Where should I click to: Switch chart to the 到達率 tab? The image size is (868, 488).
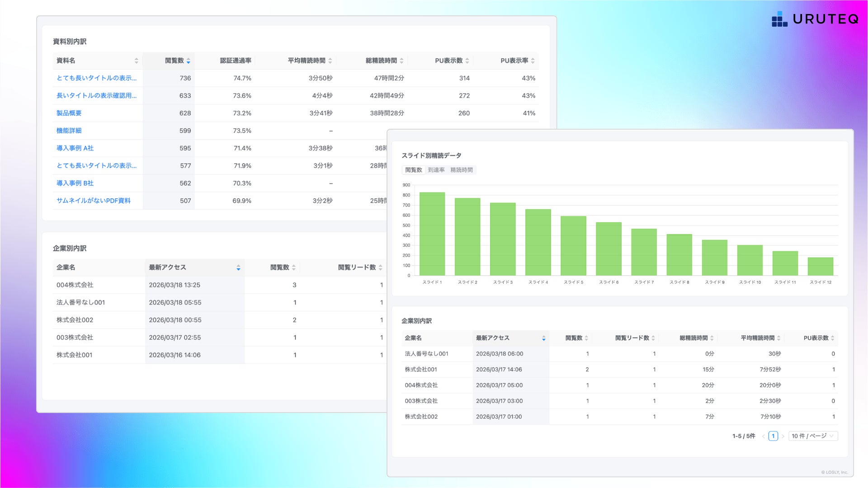436,170
